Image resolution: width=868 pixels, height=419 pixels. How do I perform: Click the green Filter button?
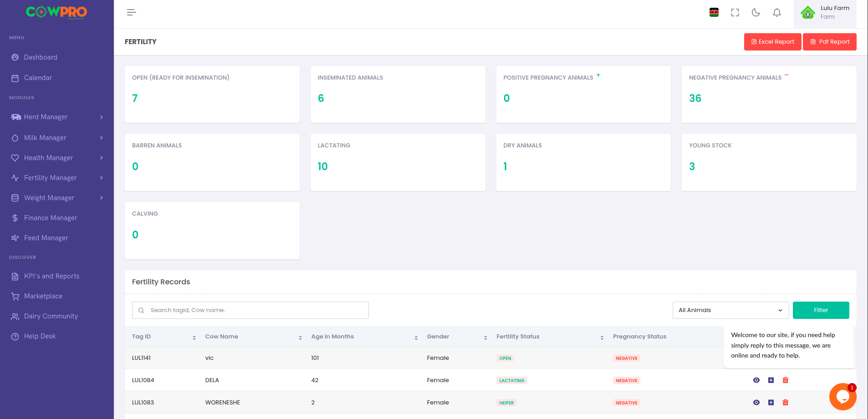click(820, 310)
